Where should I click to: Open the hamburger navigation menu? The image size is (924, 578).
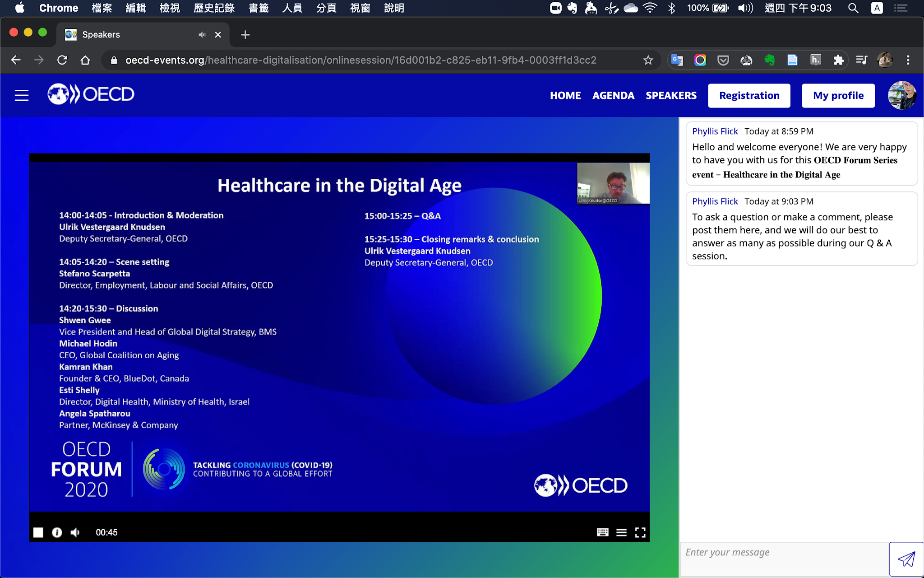(x=22, y=95)
